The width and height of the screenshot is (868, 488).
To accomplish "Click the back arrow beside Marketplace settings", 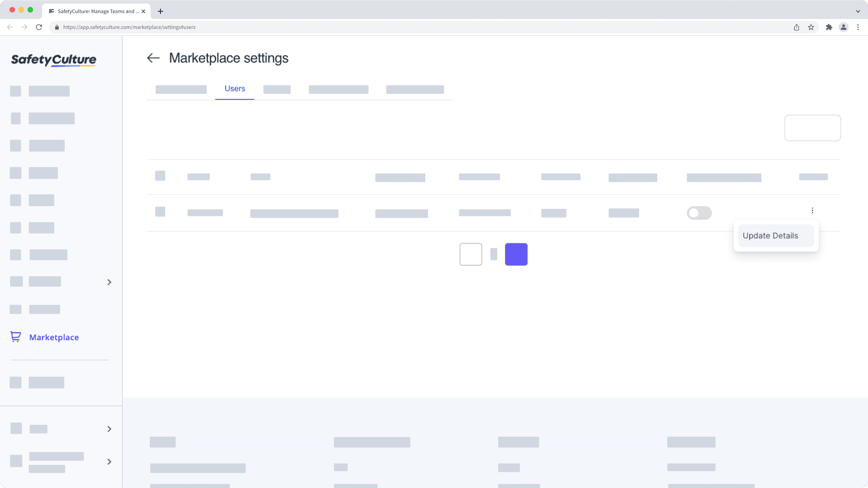I will [153, 58].
